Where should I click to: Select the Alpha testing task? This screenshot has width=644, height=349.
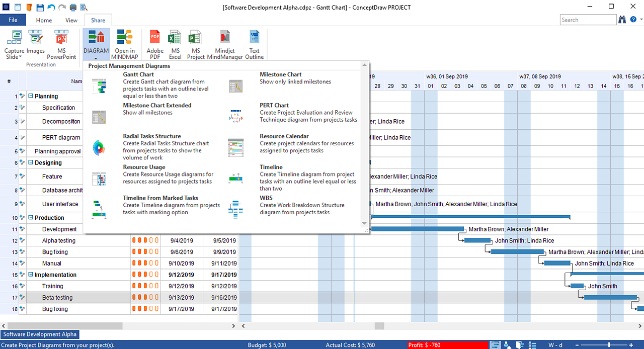coord(59,240)
